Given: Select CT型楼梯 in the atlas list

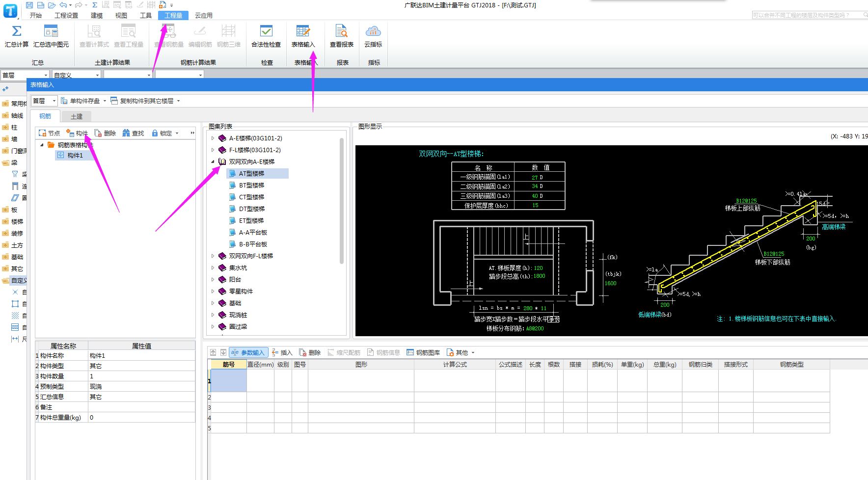Looking at the screenshot, I should (x=251, y=197).
